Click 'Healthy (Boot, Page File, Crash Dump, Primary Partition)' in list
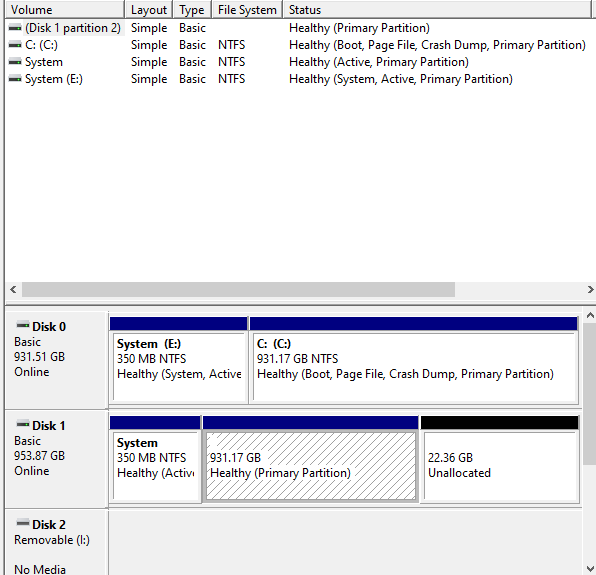The image size is (596, 575). coord(437,45)
